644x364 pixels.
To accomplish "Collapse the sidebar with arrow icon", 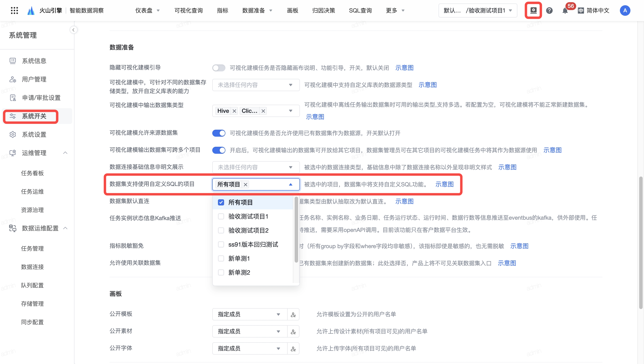I will (73, 30).
